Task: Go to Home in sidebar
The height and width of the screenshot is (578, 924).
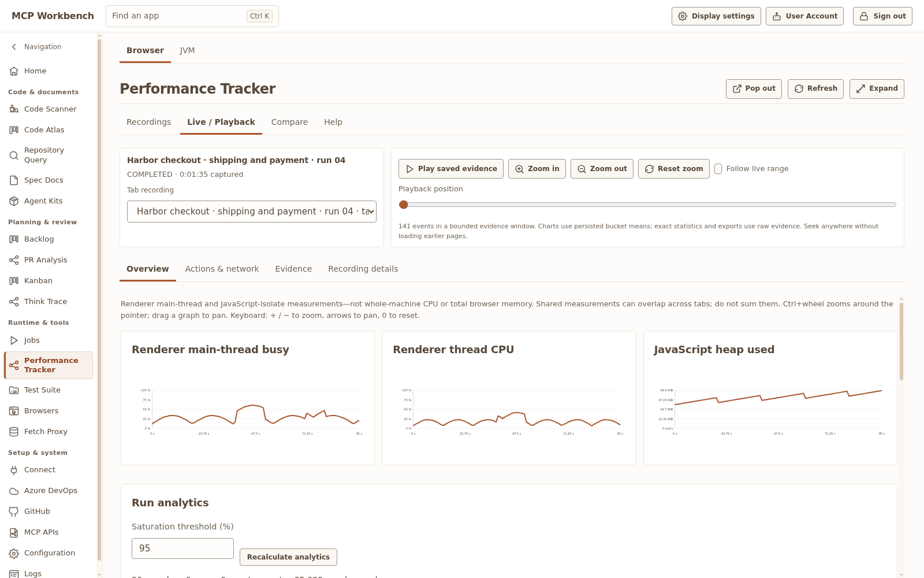Action: coord(49,71)
